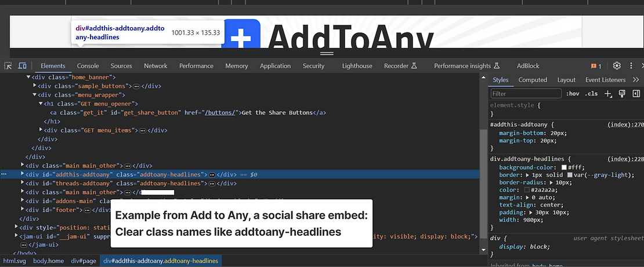644x267 pixels.
Task: Toggle the :hov element state button
Action: [573, 93]
